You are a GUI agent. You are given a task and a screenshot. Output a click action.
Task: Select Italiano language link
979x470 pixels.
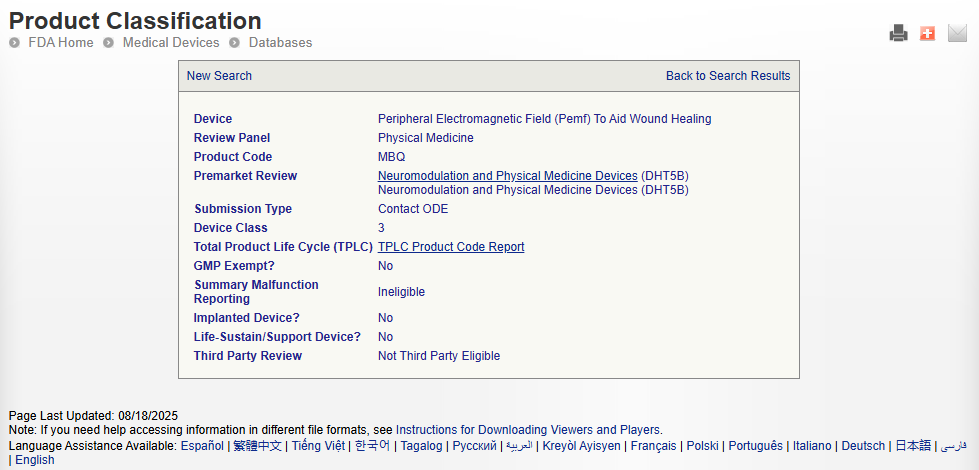pyautogui.click(x=811, y=446)
